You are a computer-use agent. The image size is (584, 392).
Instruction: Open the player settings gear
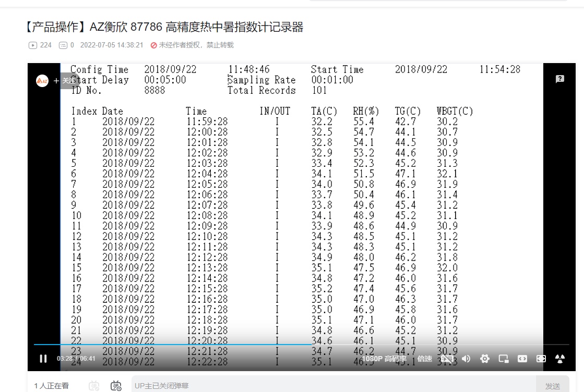pyautogui.click(x=484, y=359)
